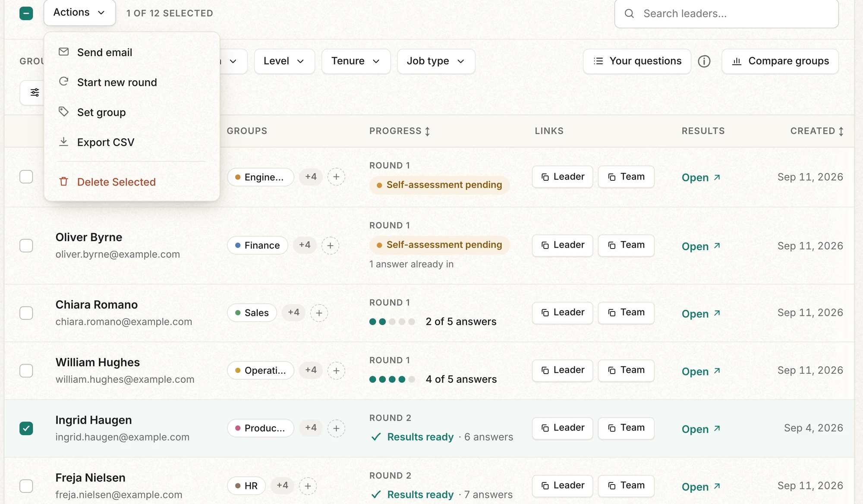Click the plus icon next to Freja Nielsen's HR group
This screenshot has width=863, height=504.
308,486
